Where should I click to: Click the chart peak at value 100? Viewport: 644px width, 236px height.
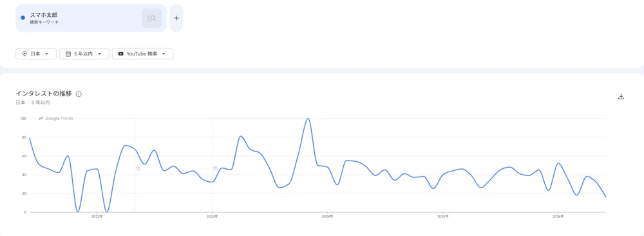pos(308,119)
